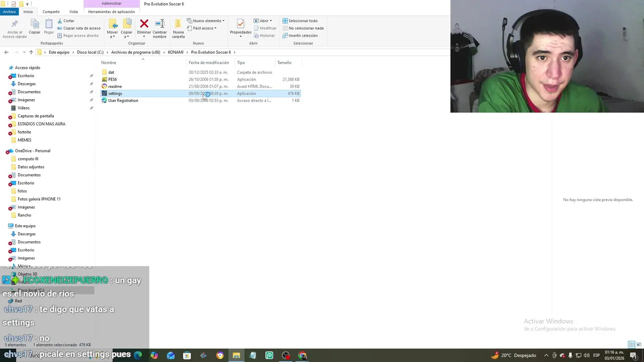
Task: Open the MEMES folder in sidebar
Action: [x=24, y=140]
